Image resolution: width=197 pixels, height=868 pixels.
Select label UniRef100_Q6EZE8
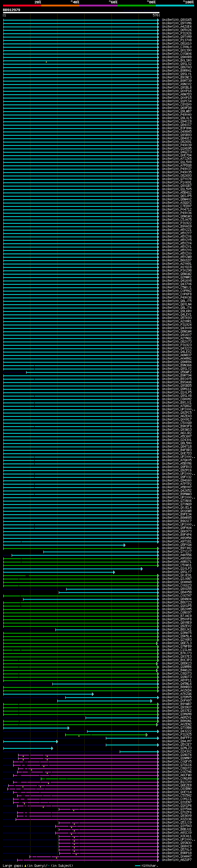coord(177,785)
